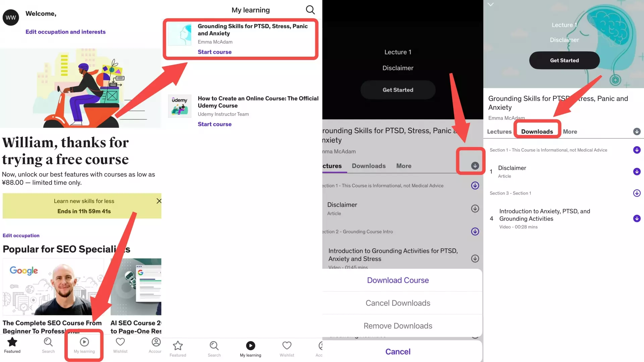The width and height of the screenshot is (644, 362).
Task: Tap the WW profile avatar
Action: 11,17
